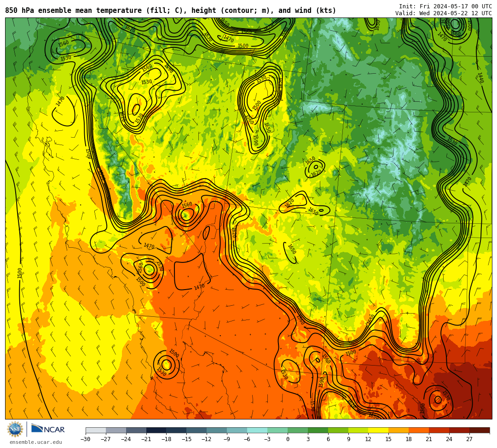Click the Init: Fri 2024-05-17 00 UTC text
Image resolution: width=497 pixels, height=448 pixels.
[x=445, y=6]
